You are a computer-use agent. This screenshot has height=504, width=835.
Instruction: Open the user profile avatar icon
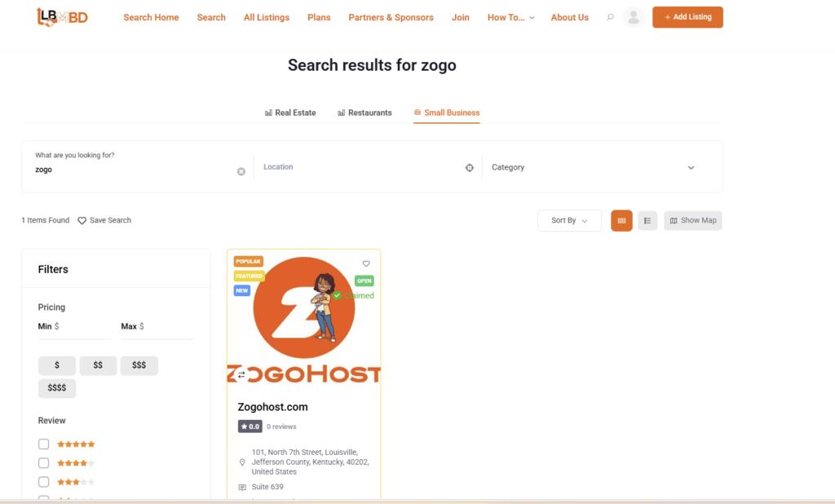pyautogui.click(x=633, y=17)
